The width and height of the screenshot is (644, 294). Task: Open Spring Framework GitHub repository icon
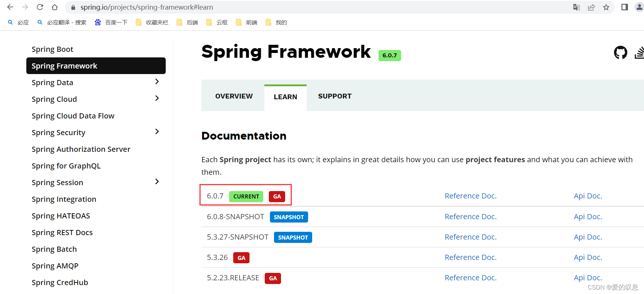(621, 53)
